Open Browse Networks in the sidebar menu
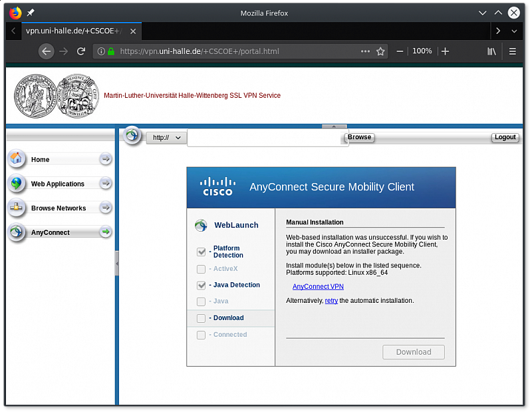This screenshot has width=532, height=414. [60, 208]
